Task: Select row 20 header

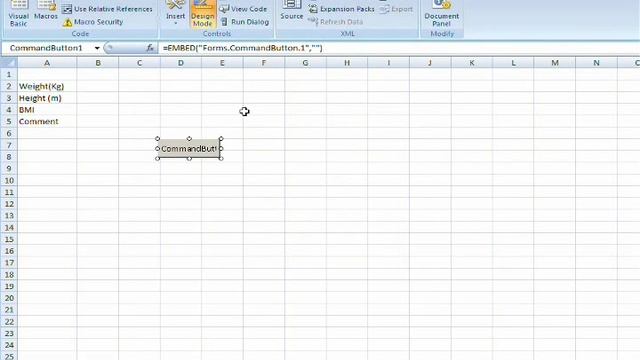Action: point(9,298)
